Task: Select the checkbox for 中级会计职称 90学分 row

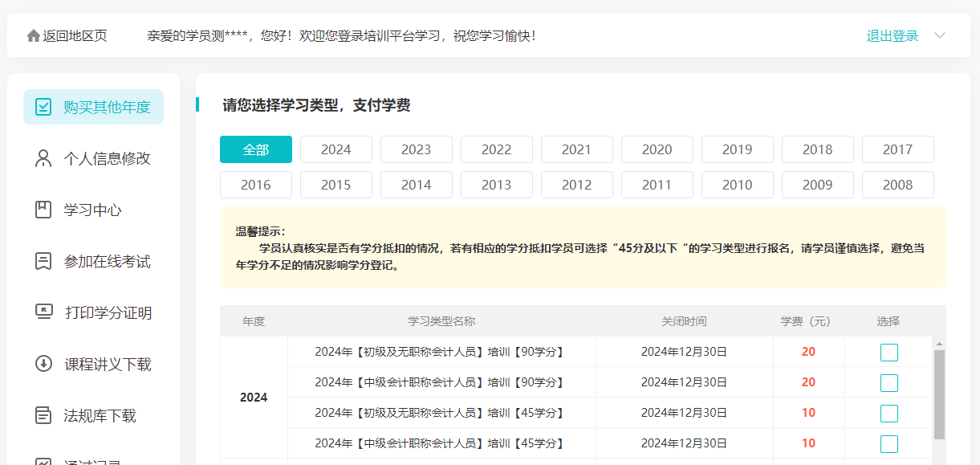Action: click(889, 383)
